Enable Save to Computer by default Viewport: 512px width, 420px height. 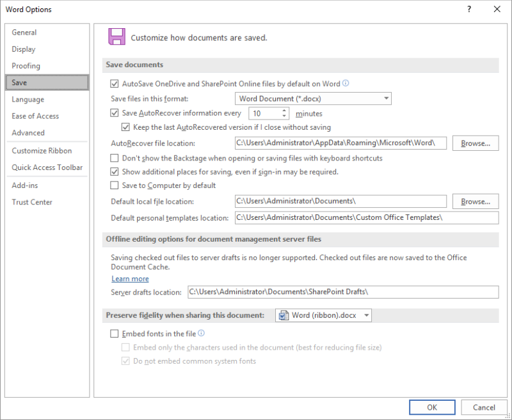point(115,186)
